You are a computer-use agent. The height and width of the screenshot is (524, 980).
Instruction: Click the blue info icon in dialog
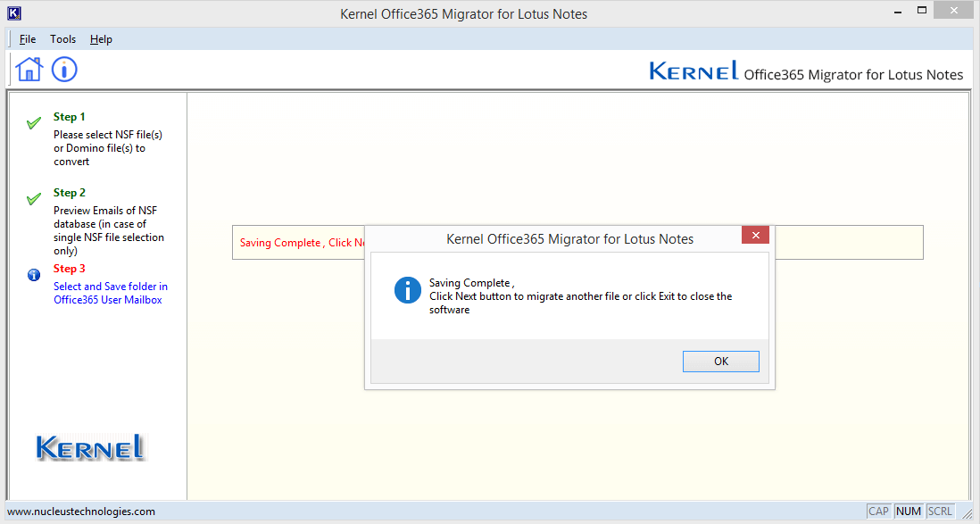(x=408, y=291)
